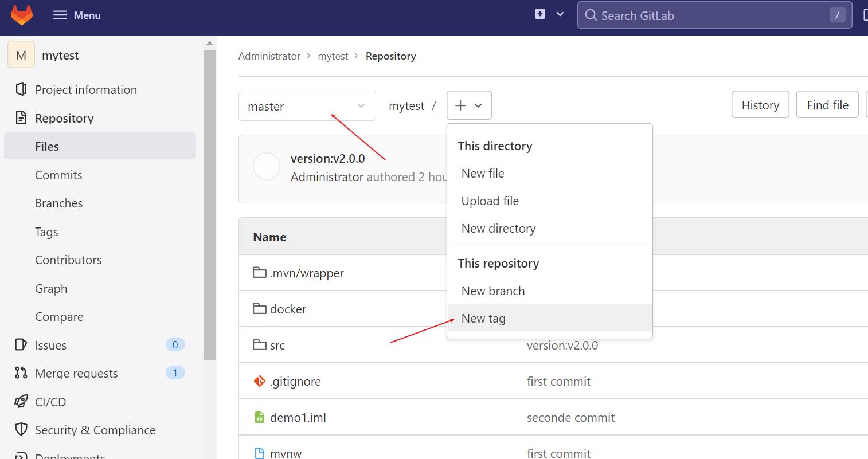
Task: Click the mytest project avatar M
Action: [21, 55]
